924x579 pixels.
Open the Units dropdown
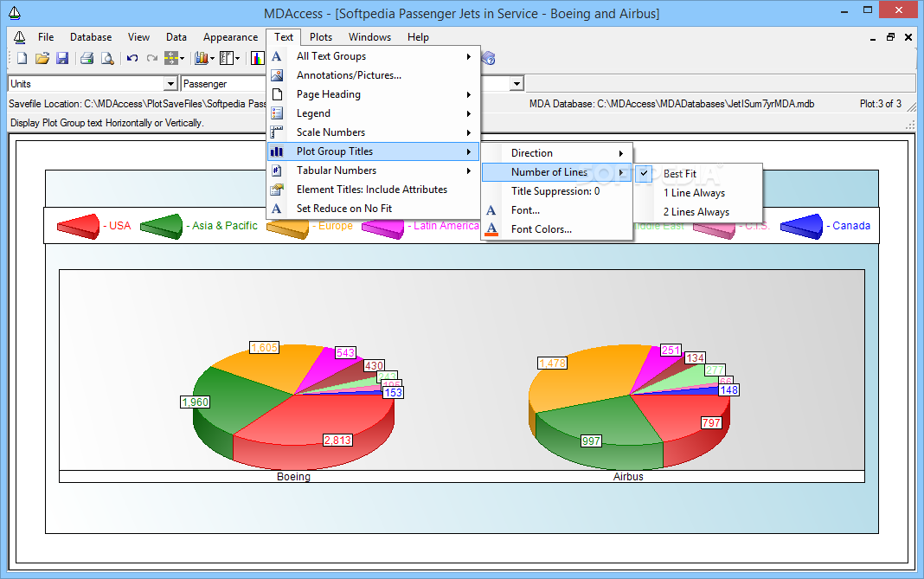(x=170, y=84)
